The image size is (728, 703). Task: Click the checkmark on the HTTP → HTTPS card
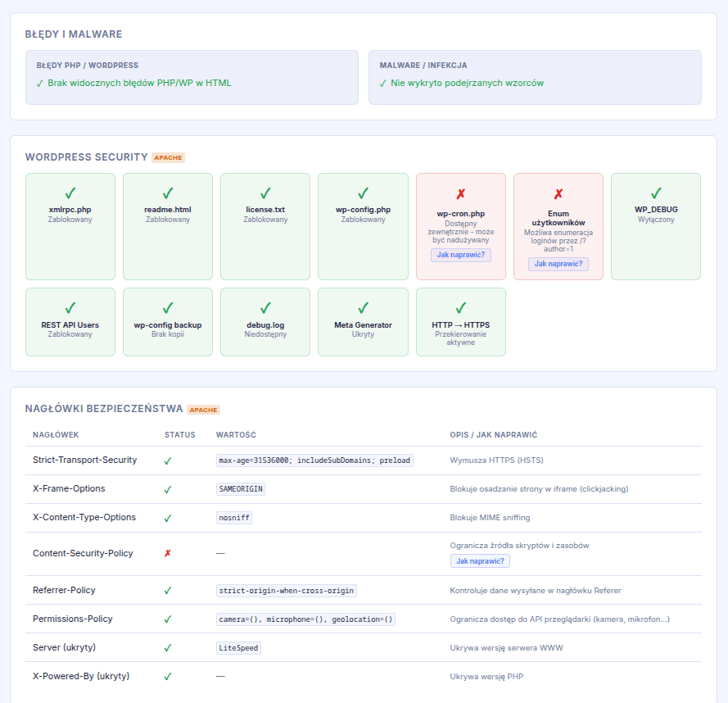coord(460,308)
